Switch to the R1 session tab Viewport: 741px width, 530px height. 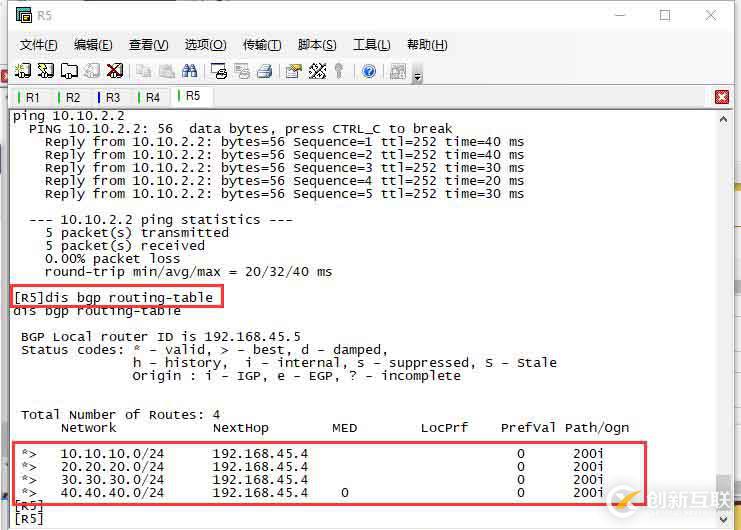[29, 97]
